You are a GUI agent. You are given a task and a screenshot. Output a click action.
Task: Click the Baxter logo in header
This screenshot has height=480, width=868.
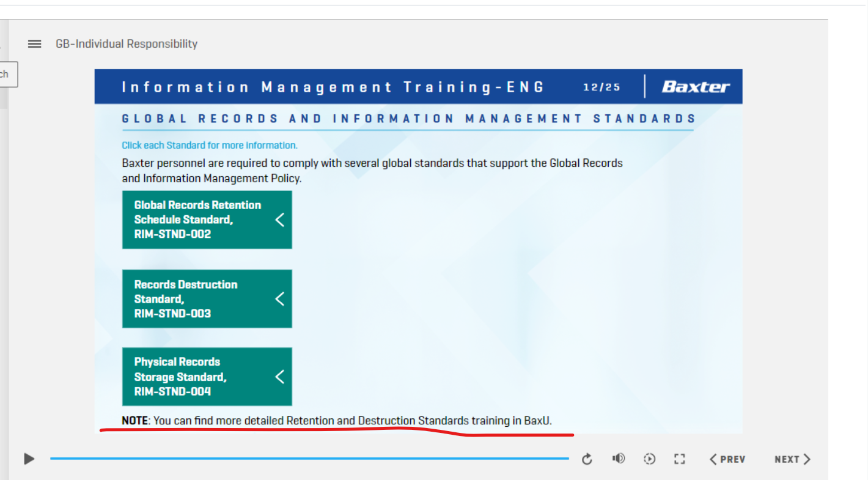coord(696,87)
